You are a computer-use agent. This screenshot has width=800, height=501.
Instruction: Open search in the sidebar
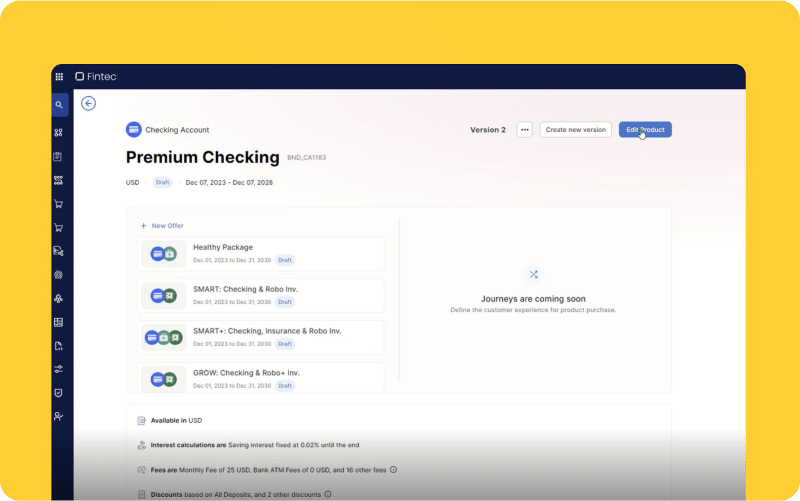click(x=59, y=105)
